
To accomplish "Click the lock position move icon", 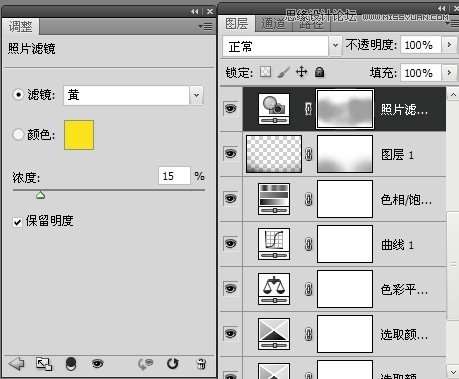I will [302, 72].
